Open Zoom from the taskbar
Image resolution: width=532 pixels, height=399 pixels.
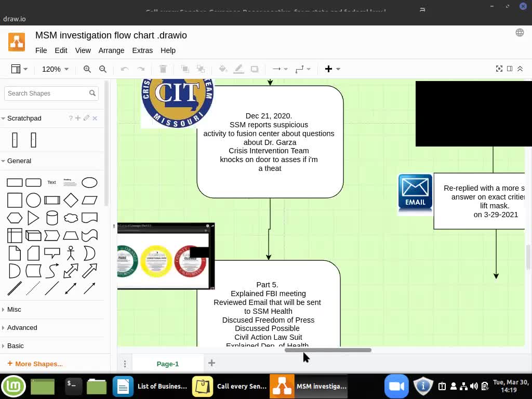396,386
